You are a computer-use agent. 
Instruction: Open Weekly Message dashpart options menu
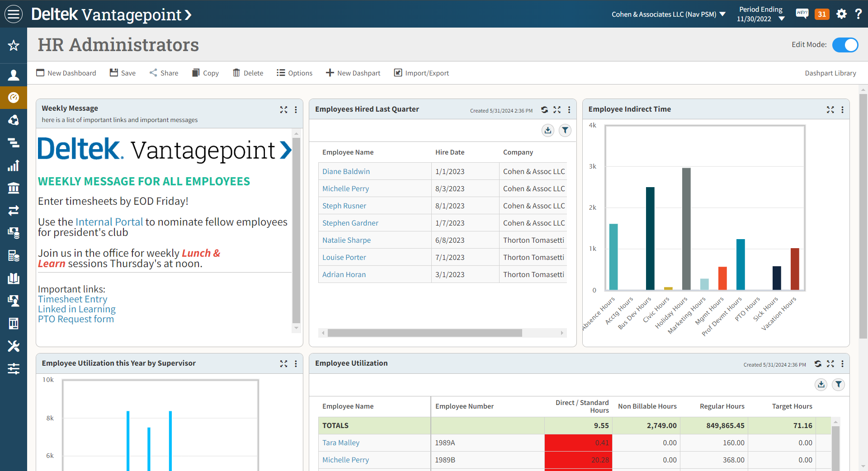(x=296, y=110)
